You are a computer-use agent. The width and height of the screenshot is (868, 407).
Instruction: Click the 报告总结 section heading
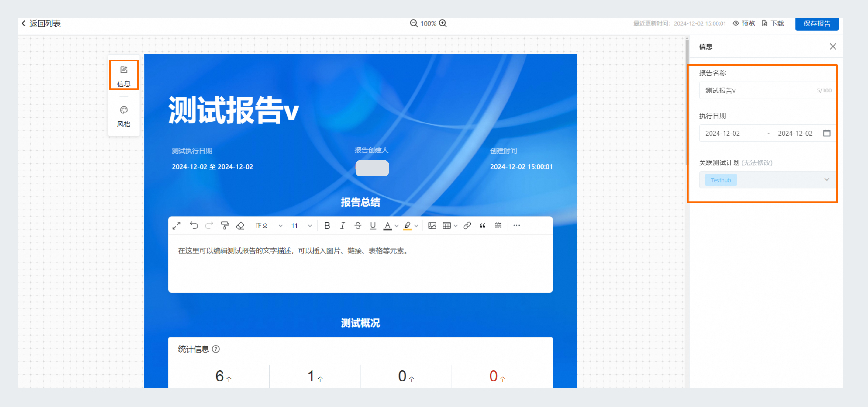(360, 202)
